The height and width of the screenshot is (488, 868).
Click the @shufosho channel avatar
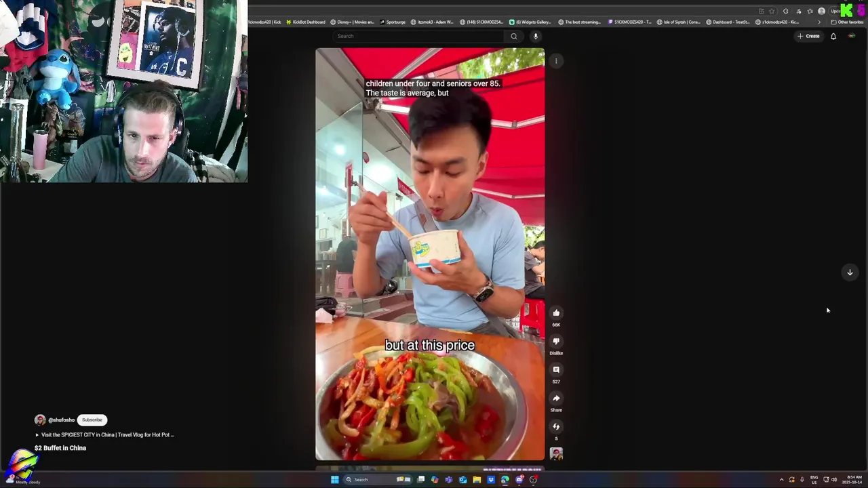[x=40, y=420]
